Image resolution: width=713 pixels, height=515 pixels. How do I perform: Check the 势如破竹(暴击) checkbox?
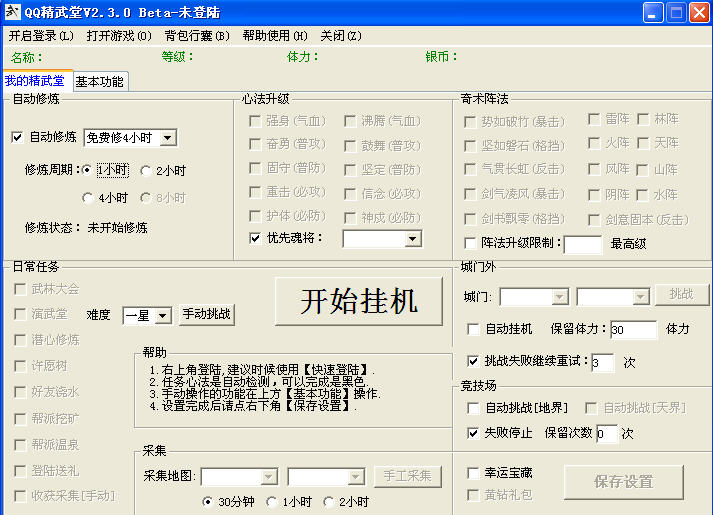coord(470,122)
